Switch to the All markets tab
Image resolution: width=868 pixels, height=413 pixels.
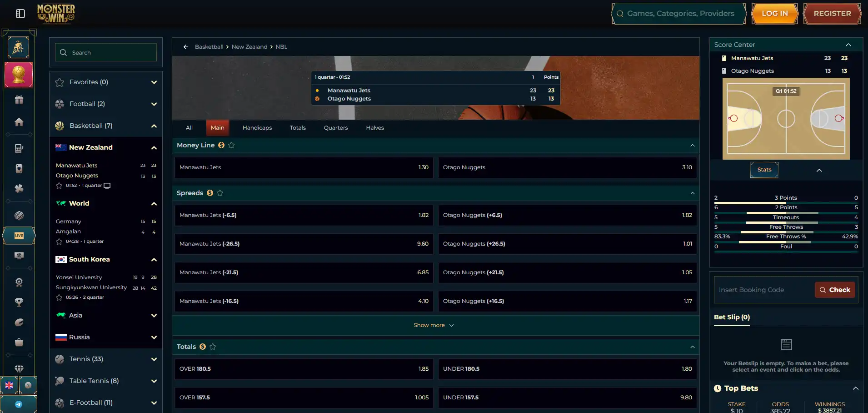click(x=189, y=128)
